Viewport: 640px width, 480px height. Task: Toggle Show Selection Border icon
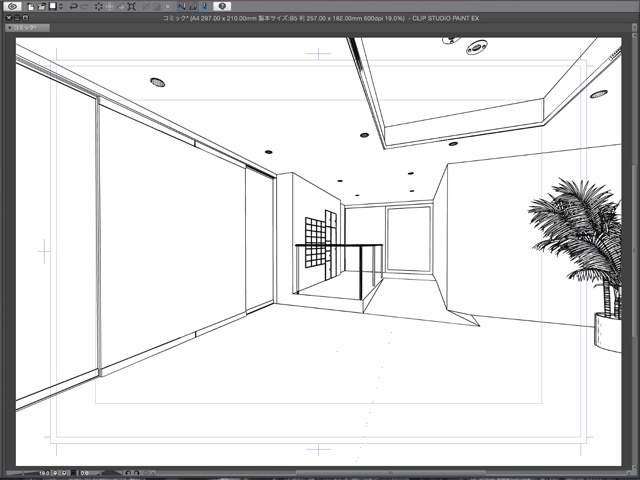point(168,7)
